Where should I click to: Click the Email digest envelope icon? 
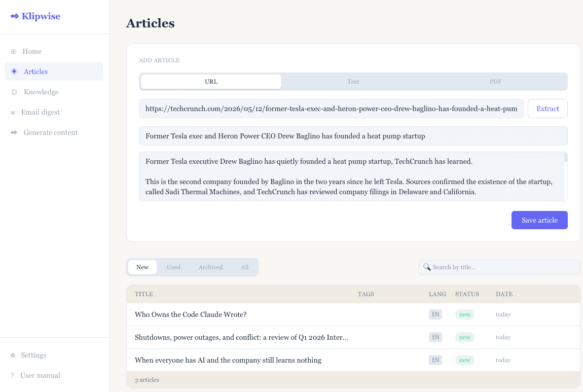[13, 112]
